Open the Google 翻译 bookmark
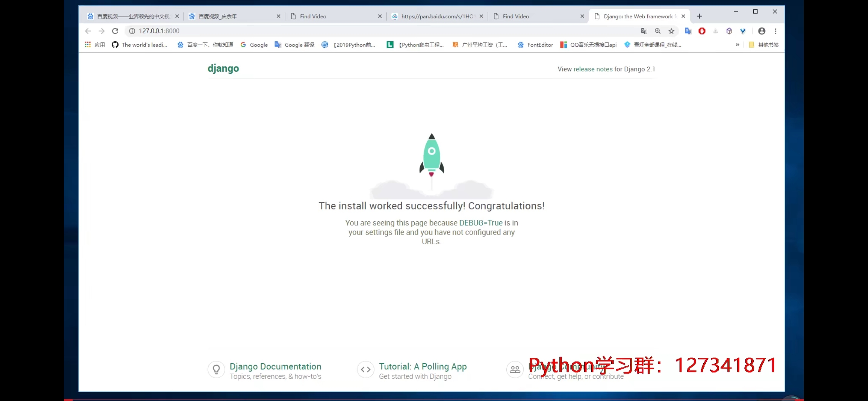 (295, 45)
